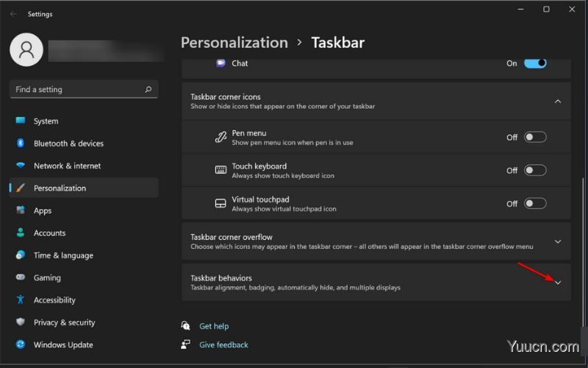Click the Taskbar corner overflow title
The image size is (588, 368).
coord(232,237)
